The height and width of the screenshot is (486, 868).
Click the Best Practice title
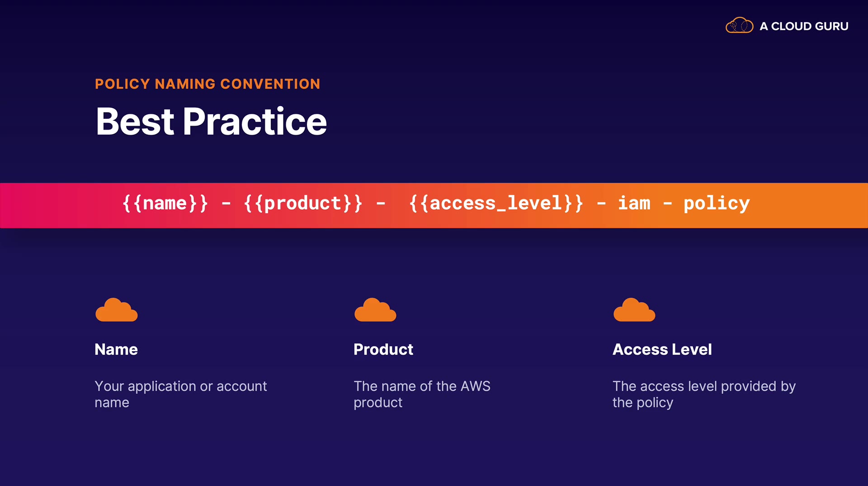[x=211, y=121]
